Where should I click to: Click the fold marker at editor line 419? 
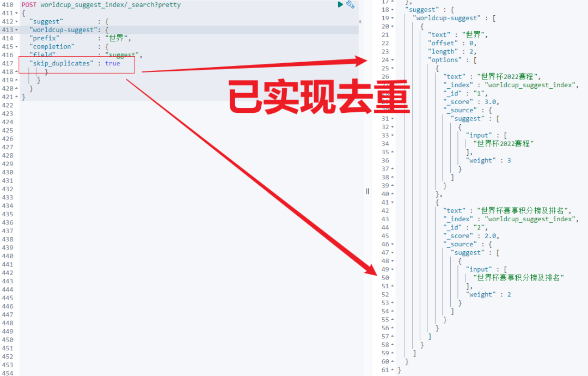tap(16, 80)
